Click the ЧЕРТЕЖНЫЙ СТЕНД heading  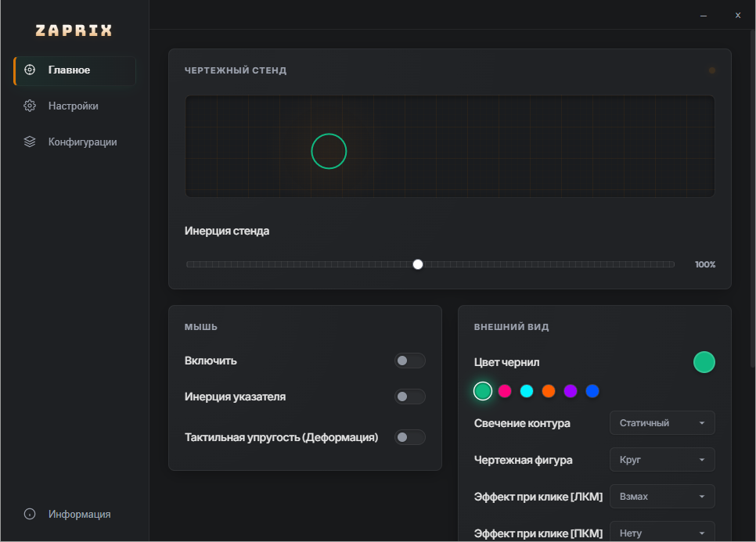[236, 70]
